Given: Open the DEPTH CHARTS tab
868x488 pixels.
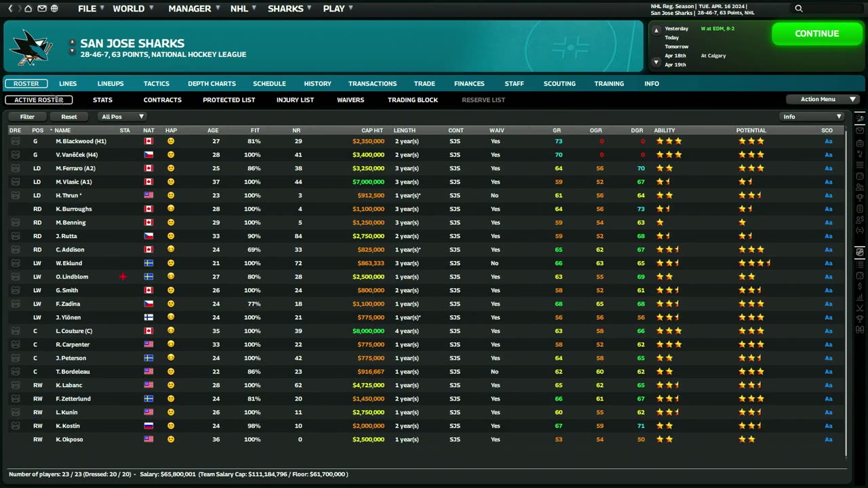Looking at the screenshot, I should [212, 83].
